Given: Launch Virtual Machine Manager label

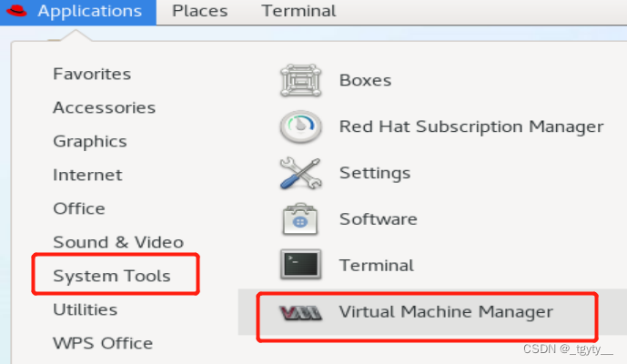Looking at the screenshot, I should click(x=446, y=312).
